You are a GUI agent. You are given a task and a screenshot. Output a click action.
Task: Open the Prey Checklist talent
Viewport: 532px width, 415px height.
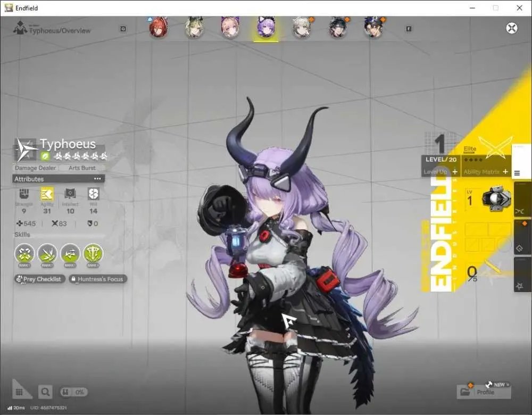tap(40, 279)
